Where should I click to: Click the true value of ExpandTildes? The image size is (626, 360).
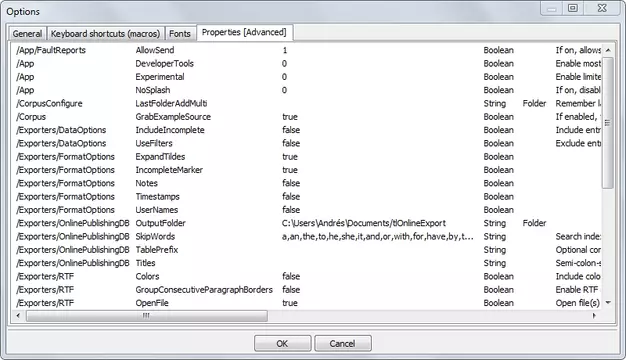coord(290,157)
